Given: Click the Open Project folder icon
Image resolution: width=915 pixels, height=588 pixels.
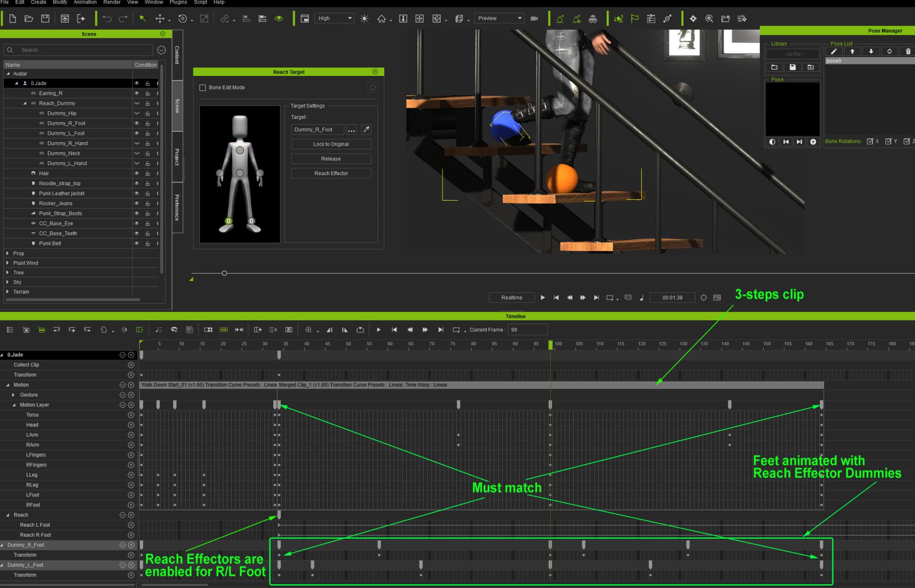Looking at the screenshot, I should (29, 19).
